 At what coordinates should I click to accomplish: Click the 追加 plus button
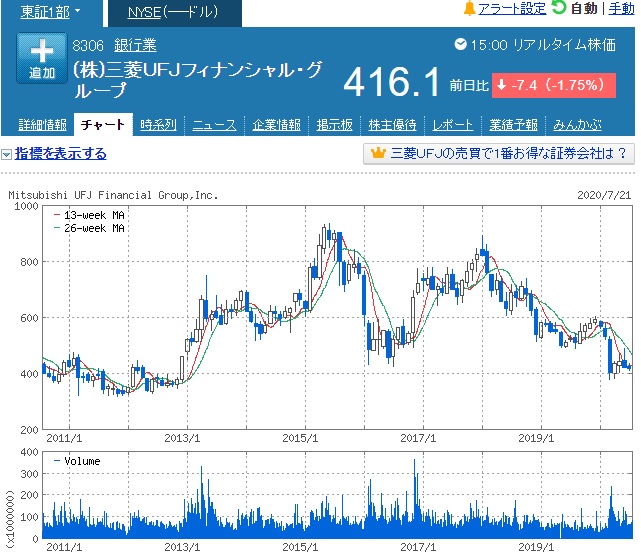(42, 58)
